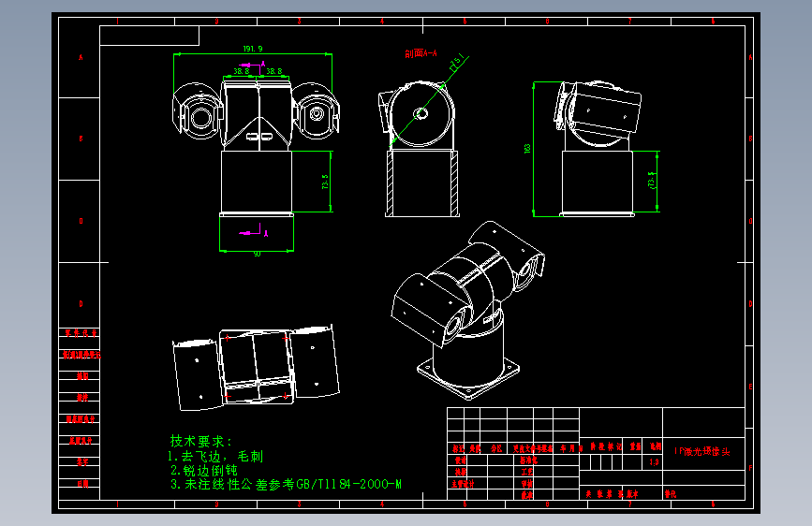Viewport: 812px width, 526px height.
Task: Select the diagonal 75.1 diameter dimension
Action: click(x=457, y=63)
